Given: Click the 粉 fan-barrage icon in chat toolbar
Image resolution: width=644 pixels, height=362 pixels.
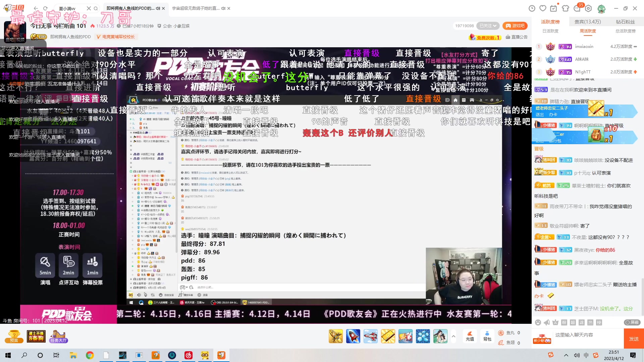Looking at the screenshot, I should [564, 322].
